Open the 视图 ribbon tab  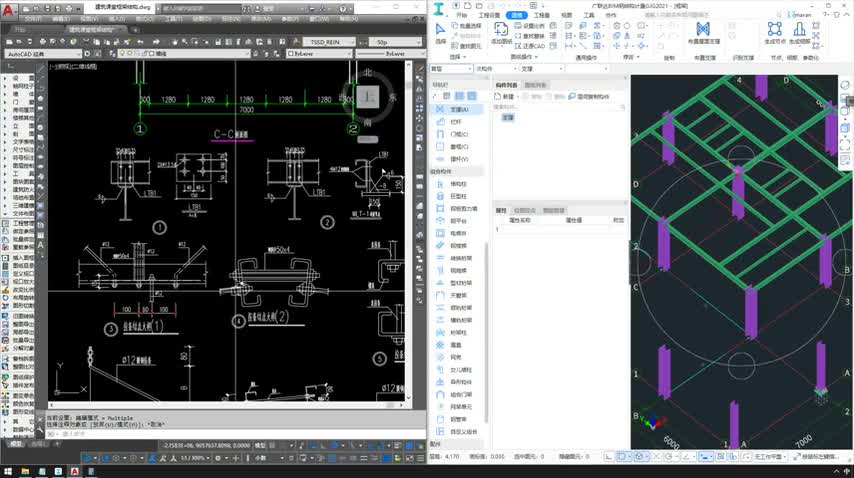(566, 16)
